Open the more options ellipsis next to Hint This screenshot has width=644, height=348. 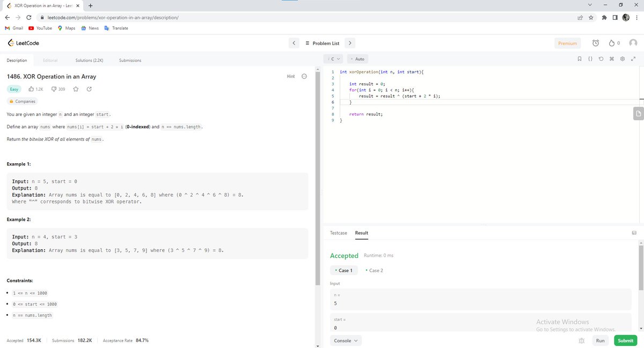[304, 76]
